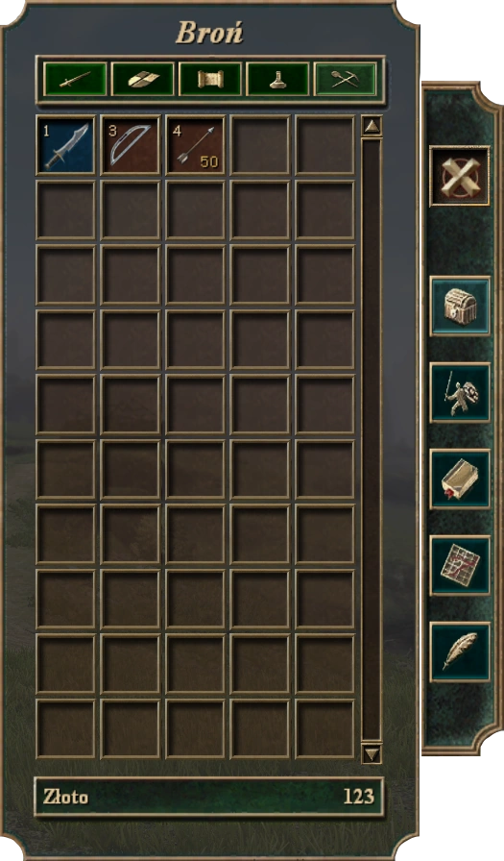This screenshot has height=861, width=504.
Task: Click the scroll down arrow
Action: pyautogui.click(x=372, y=753)
